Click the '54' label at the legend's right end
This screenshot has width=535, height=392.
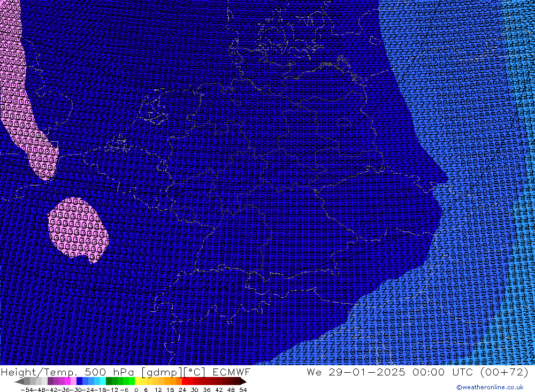point(243,390)
